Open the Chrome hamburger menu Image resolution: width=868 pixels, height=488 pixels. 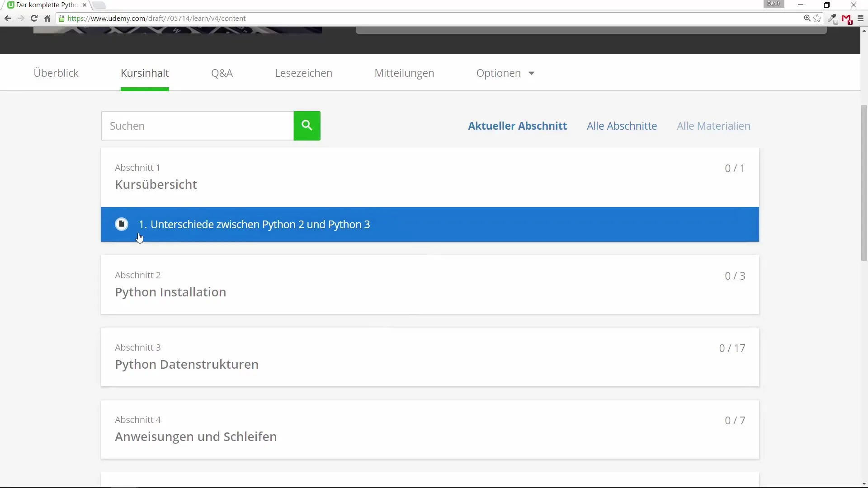click(x=860, y=19)
